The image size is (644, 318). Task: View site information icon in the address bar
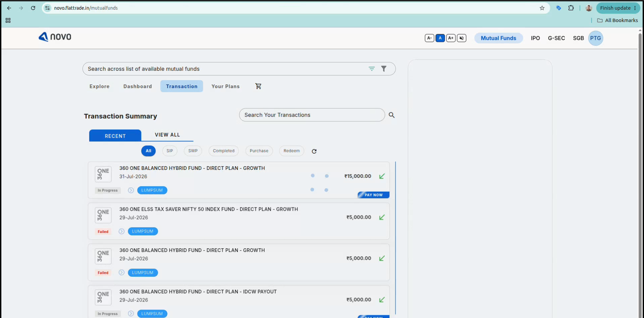tap(48, 8)
